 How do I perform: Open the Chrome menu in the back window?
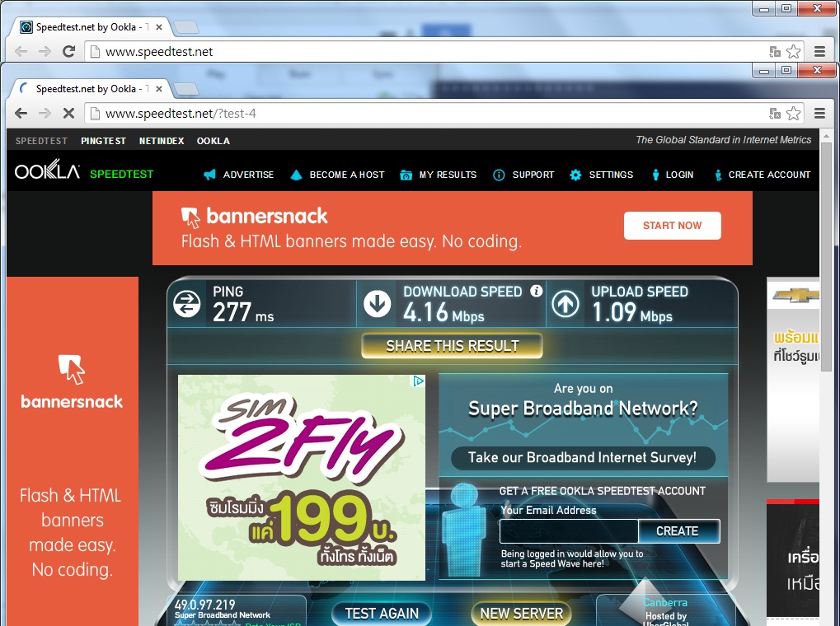pos(819,51)
